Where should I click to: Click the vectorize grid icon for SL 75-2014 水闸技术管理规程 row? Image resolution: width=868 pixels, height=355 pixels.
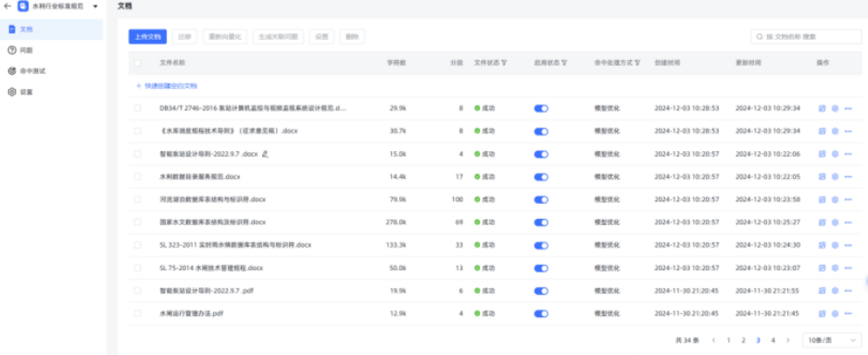coord(823,268)
